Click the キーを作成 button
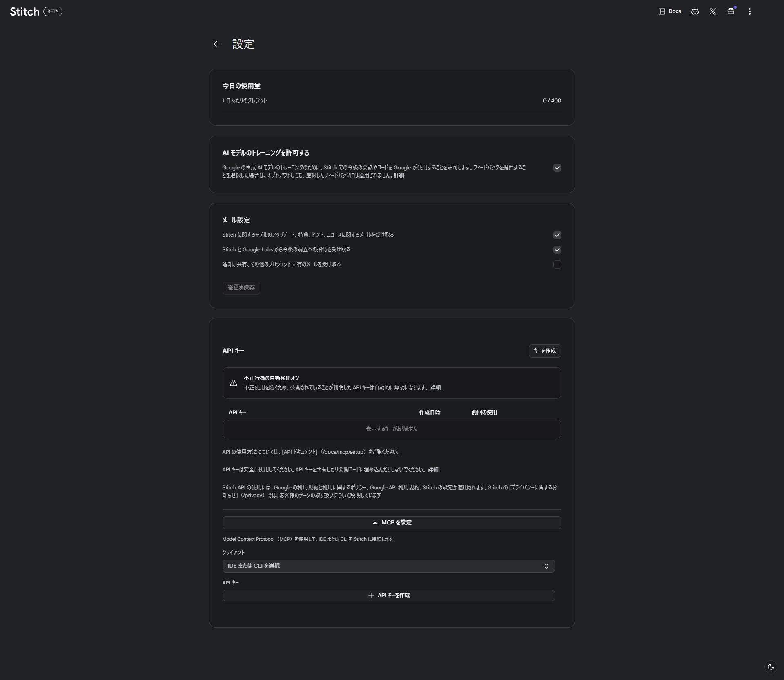 [x=545, y=351]
